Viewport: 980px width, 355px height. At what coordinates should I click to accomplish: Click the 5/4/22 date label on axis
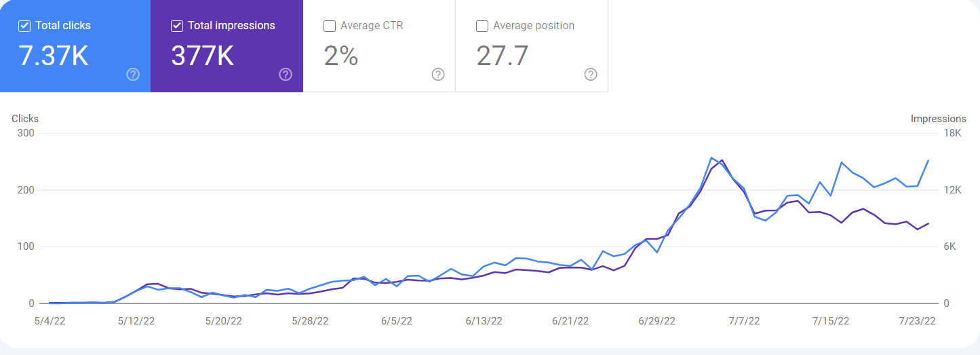[50, 321]
